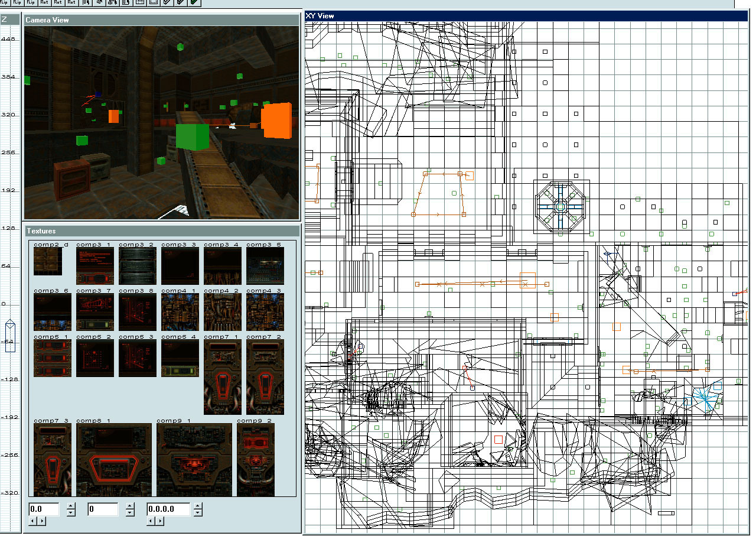This screenshot has height=536, width=756.
Task: Click up arrow beside the 0.0.0.0 field
Action: coord(198,506)
